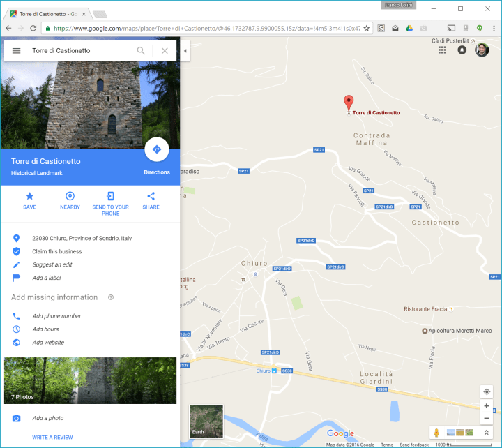Screen dimensions: 502x448
Task: Open the Google account avatar
Action: click(482, 50)
